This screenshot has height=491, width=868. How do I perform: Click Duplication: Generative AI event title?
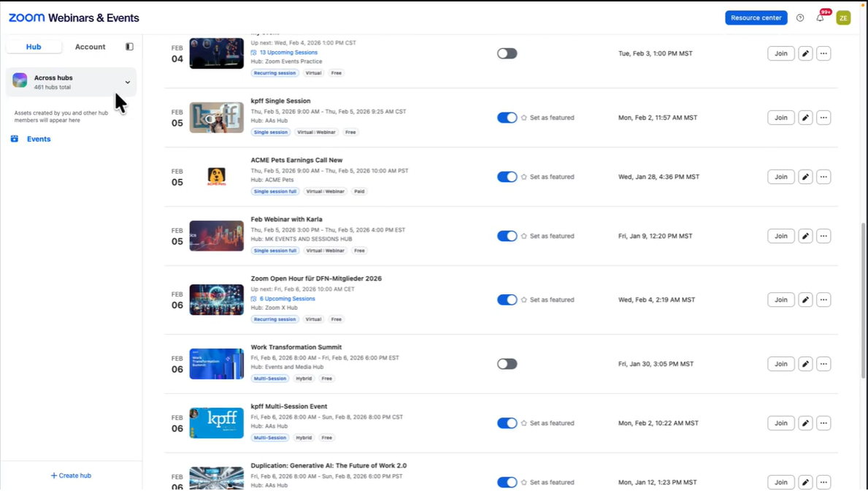click(x=329, y=466)
